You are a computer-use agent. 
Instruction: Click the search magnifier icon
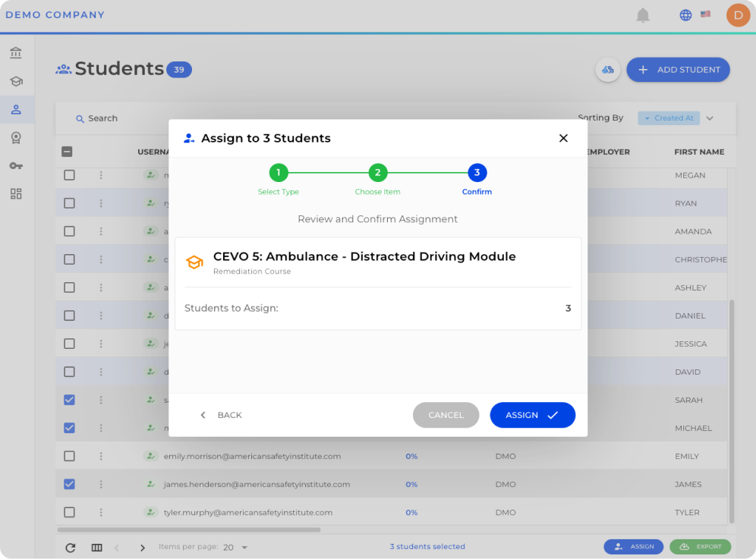click(80, 118)
